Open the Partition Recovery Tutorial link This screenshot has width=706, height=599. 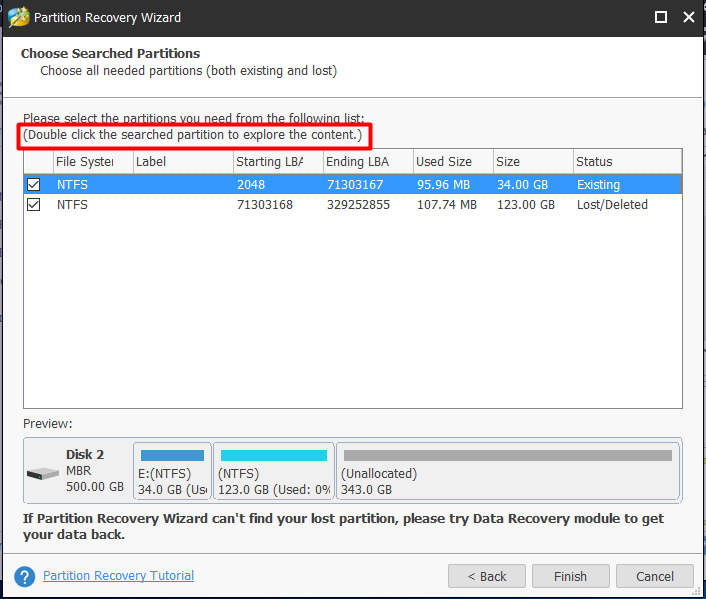[118, 576]
